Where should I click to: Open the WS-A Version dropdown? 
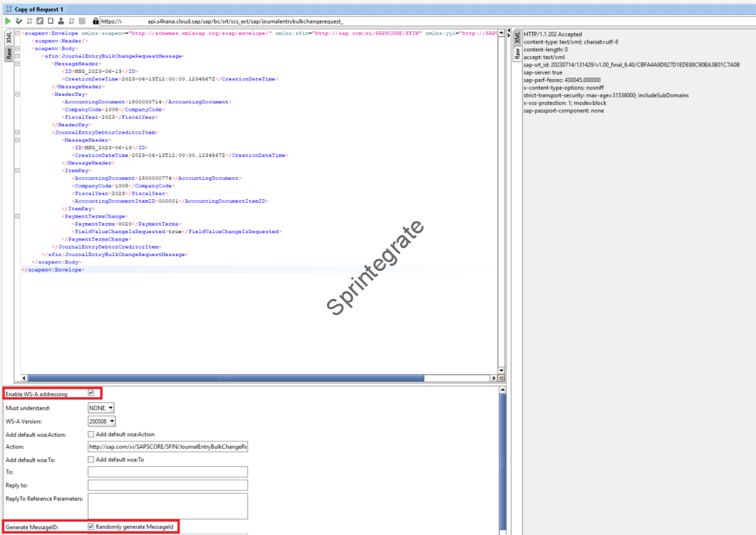[101, 421]
